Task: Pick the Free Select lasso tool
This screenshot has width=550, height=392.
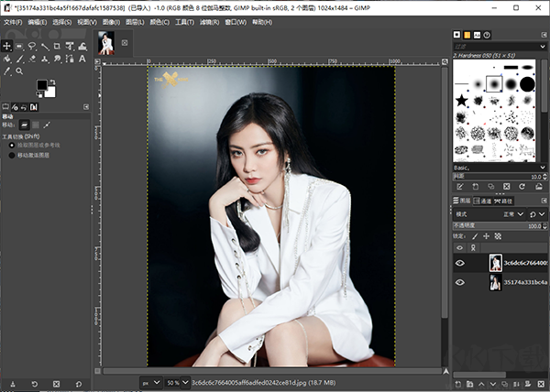Action: [32, 46]
